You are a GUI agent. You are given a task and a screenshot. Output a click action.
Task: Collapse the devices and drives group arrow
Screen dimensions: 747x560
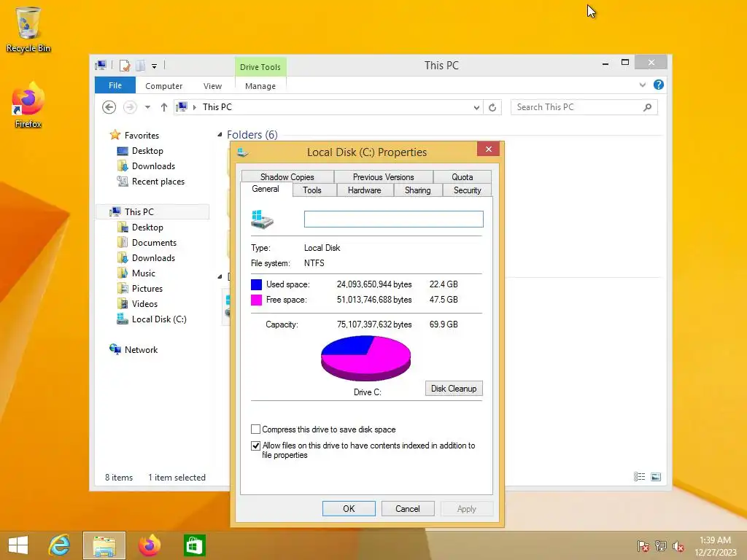[220, 276]
